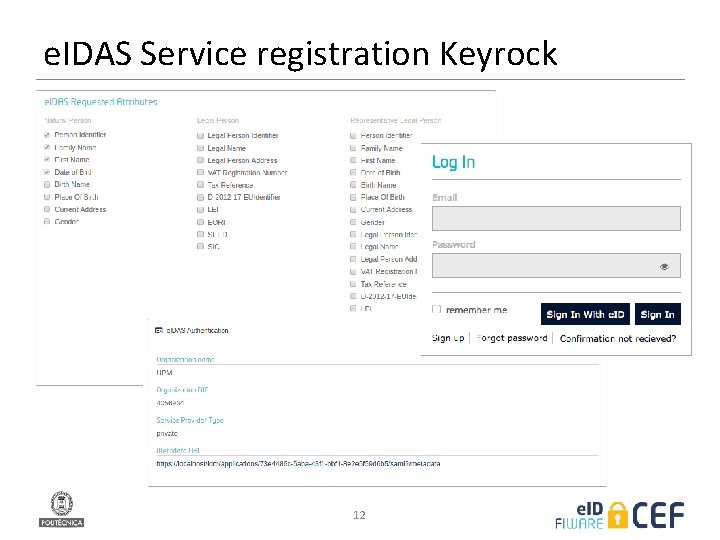Check Natural Person's Birth Name checkbox
The height and width of the screenshot is (540, 720).
47,184
